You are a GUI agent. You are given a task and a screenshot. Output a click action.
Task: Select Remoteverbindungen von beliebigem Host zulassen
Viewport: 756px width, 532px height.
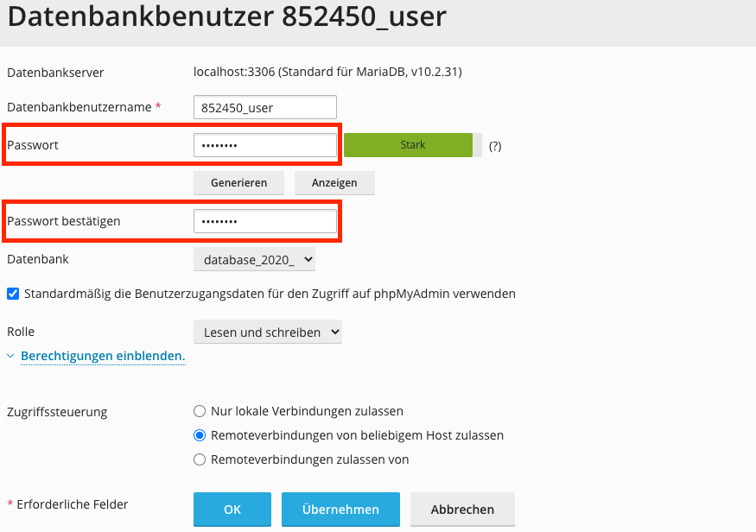tap(200, 435)
